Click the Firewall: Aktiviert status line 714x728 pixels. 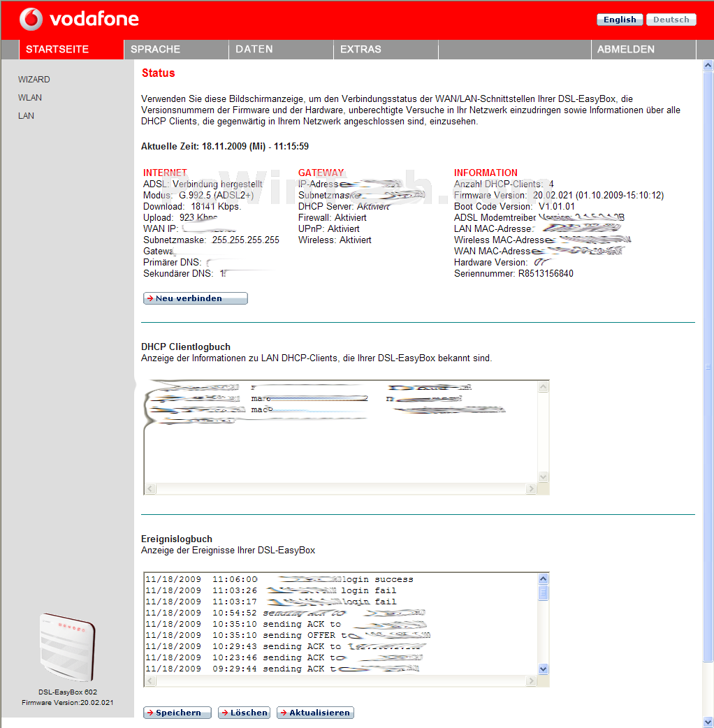click(x=333, y=218)
